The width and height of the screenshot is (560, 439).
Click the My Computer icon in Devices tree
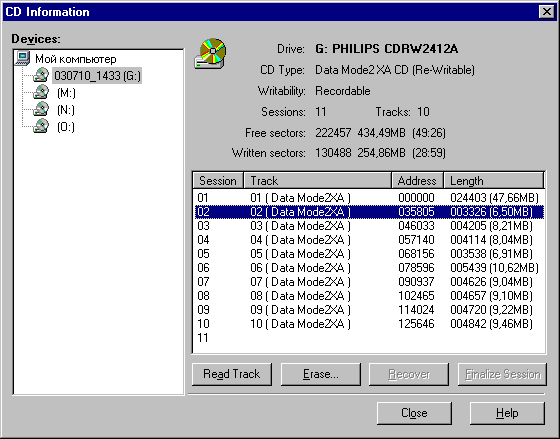pos(22,59)
